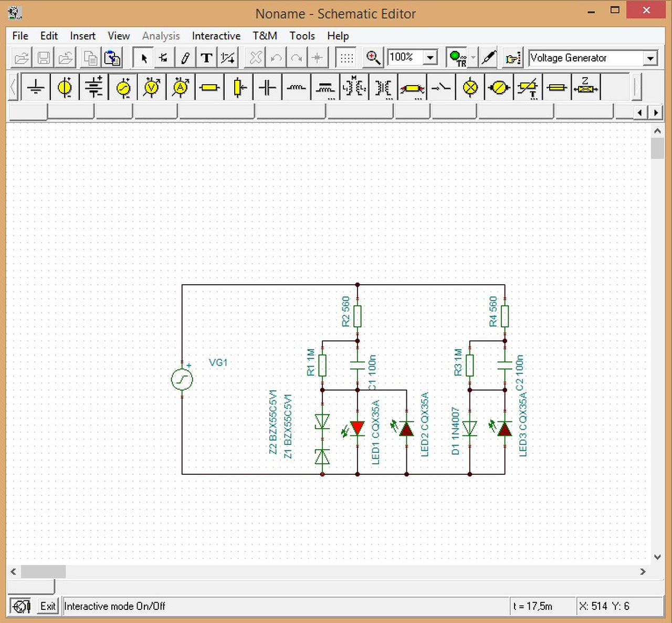Image resolution: width=672 pixels, height=623 pixels.
Task: Expand the Voltage Generator component dropdown
Action: (651, 58)
